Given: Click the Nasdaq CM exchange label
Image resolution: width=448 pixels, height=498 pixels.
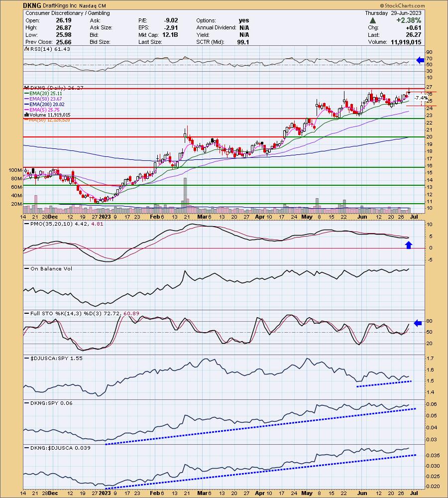Looking at the screenshot, I should (93, 5).
